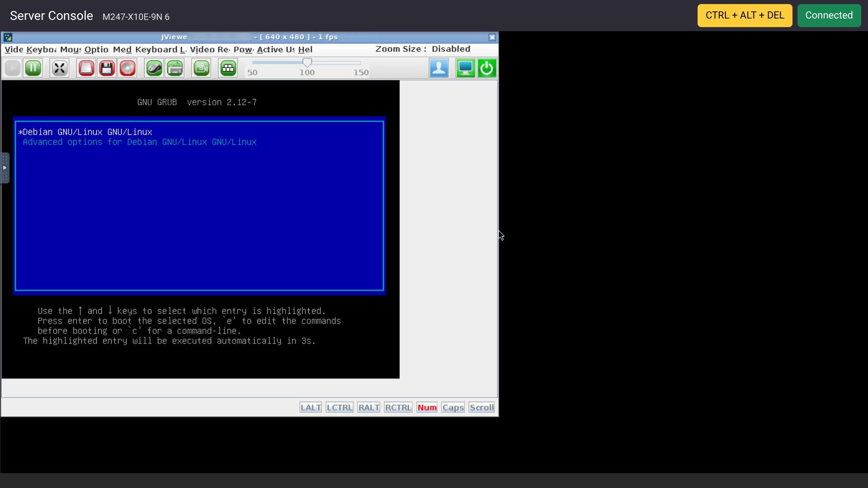Open the Media menu
The height and width of the screenshot is (488, 868).
[x=122, y=49]
